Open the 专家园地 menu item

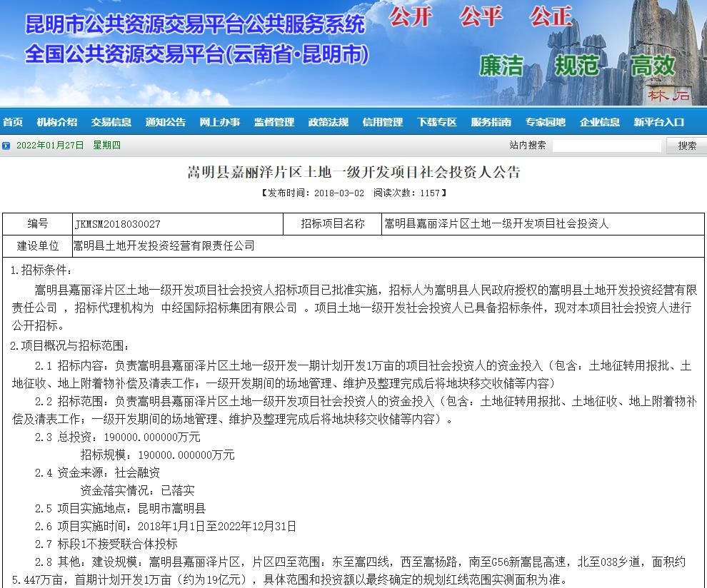point(545,121)
